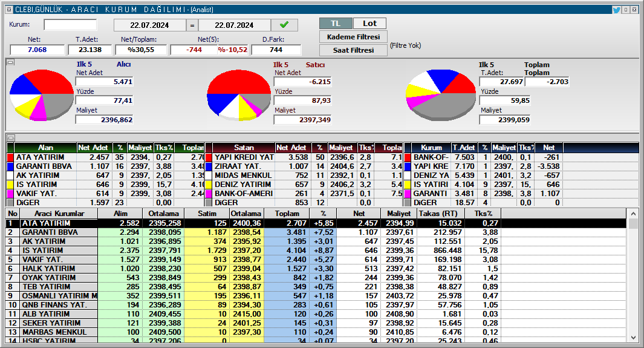Image resolution: width=644 pixels, height=348 pixels.
Task: Click total Yüzde value 59,85
Action: pyautogui.click(x=504, y=100)
